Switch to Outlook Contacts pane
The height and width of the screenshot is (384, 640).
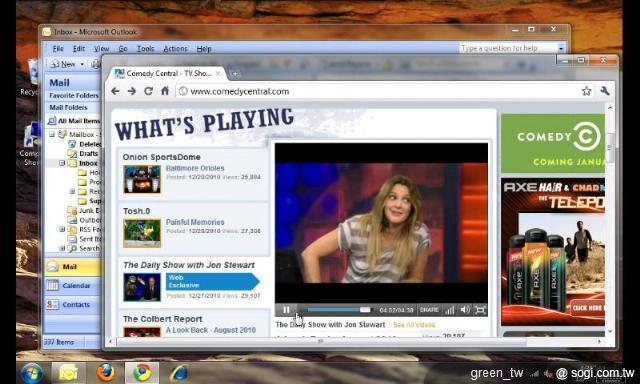72,304
